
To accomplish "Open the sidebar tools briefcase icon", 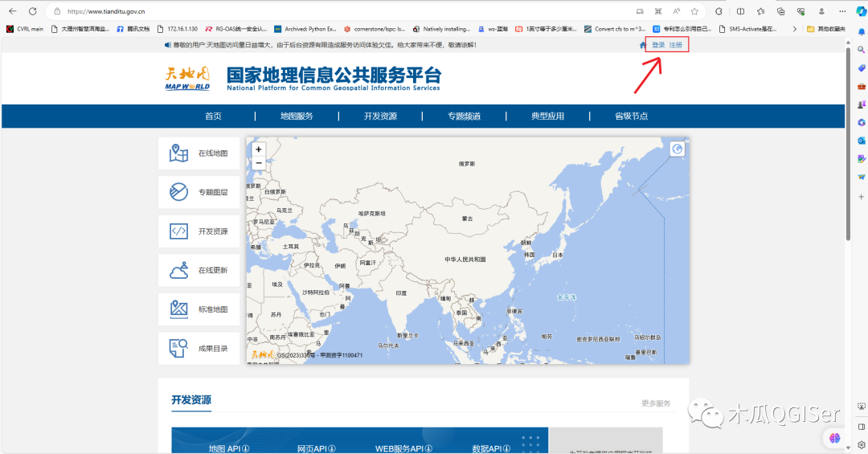I will pyautogui.click(x=862, y=86).
